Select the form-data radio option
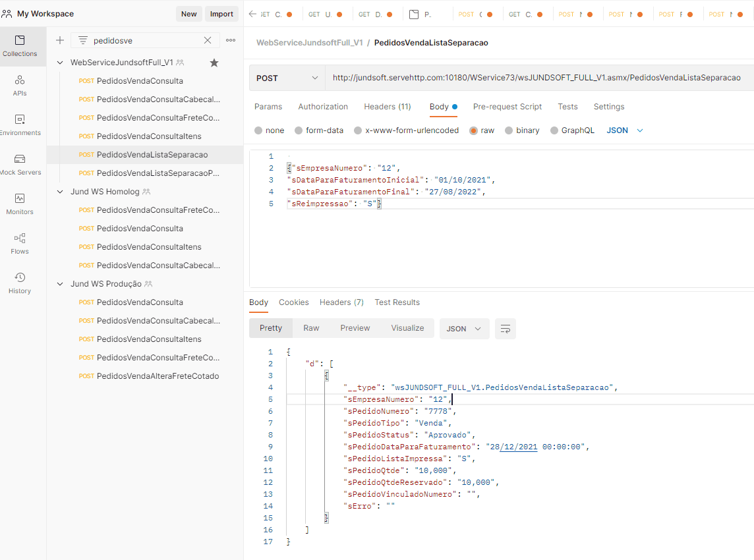The image size is (754, 560). tap(299, 130)
